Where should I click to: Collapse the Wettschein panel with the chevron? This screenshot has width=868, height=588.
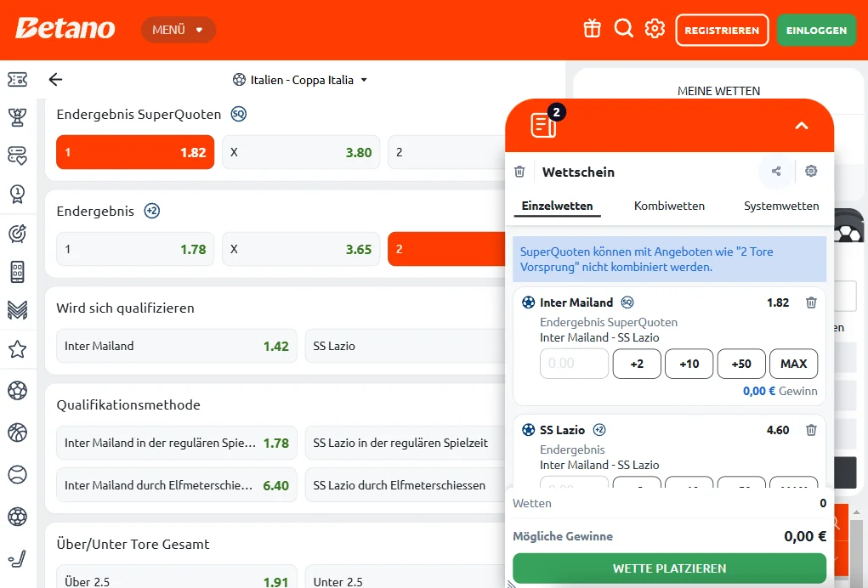click(x=801, y=125)
